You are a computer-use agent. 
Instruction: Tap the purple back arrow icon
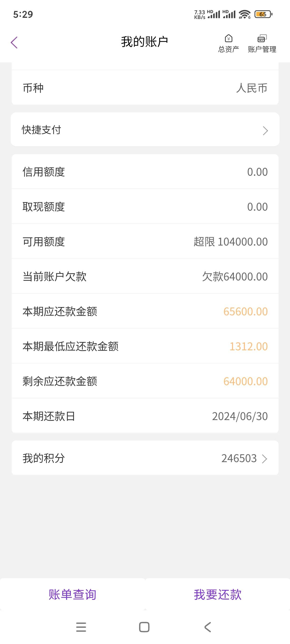tap(14, 43)
